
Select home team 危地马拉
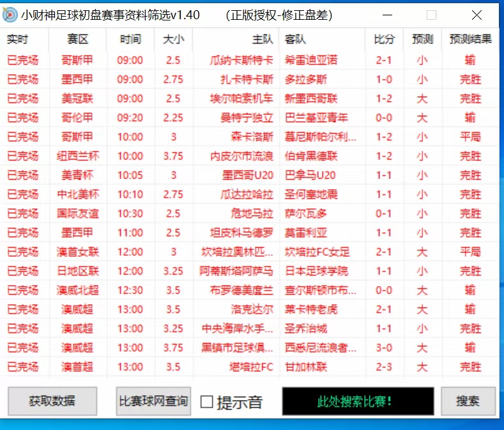[252, 213]
